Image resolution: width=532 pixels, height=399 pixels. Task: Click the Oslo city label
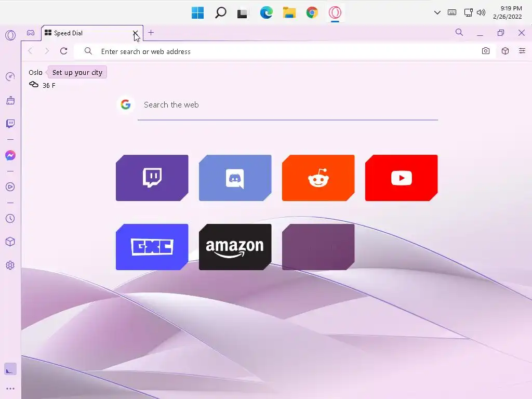tap(35, 72)
